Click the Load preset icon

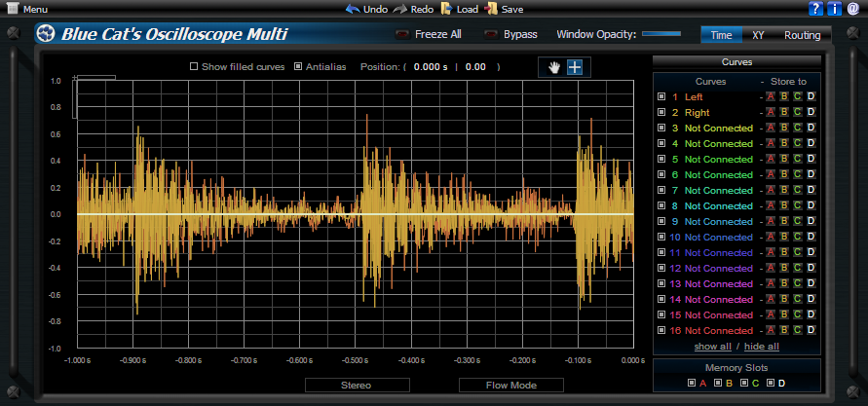(446, 9)
